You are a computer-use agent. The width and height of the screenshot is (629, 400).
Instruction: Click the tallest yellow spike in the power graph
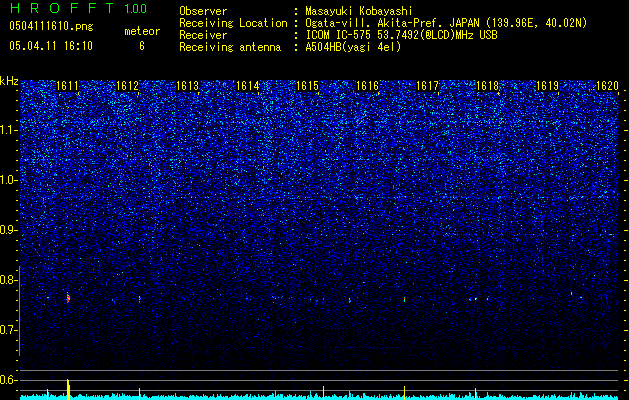point(68,389)
